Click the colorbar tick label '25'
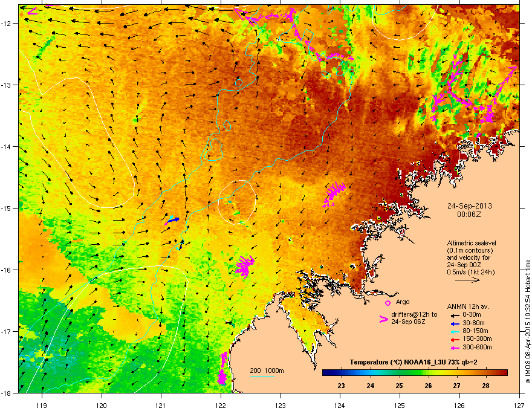The height and width of the screenshot is (411, 532). pos(400,386)
